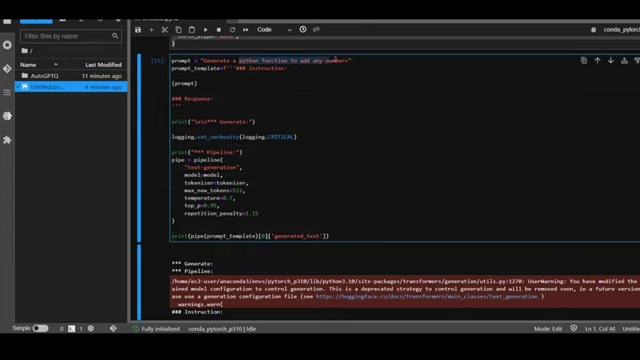Click the trust shield icon in status bar
Viewport: 640px width, 360px height.
coord(573,329)
